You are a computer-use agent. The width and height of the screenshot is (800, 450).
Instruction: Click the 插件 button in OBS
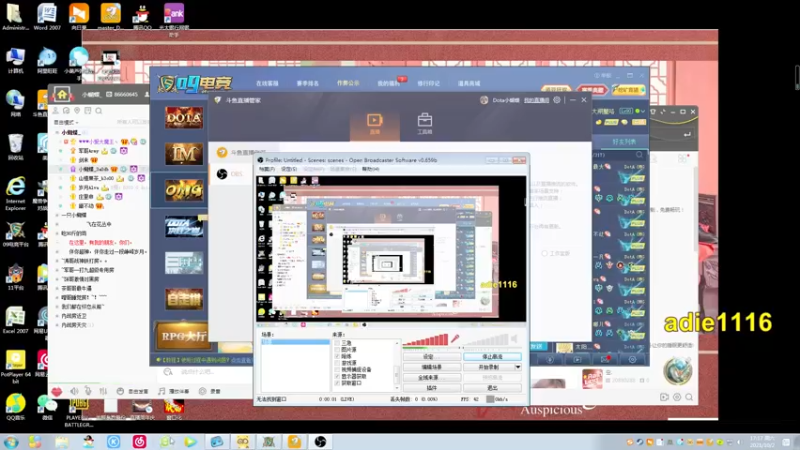pyautogui.click(x=432, y=388)
